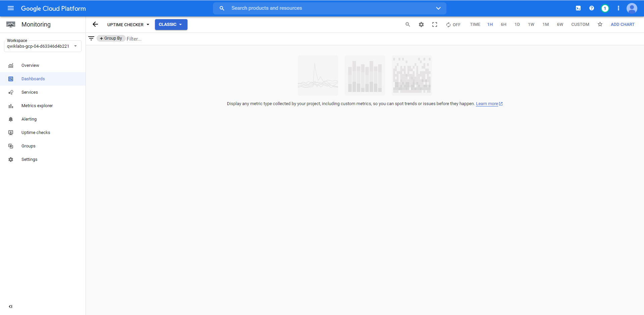Click the Groups stacked squares icon
The width and height of the screenshot is (644, 315).
click(x=11, y=146)
